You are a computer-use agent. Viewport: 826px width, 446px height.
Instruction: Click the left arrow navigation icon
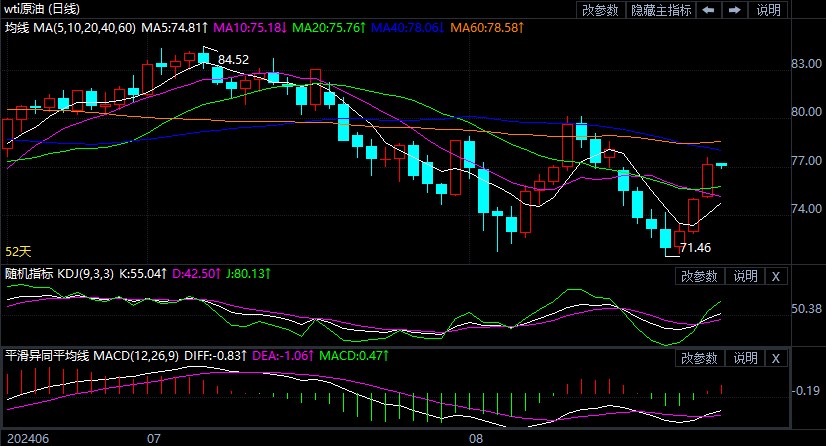(x=709, y=10)
